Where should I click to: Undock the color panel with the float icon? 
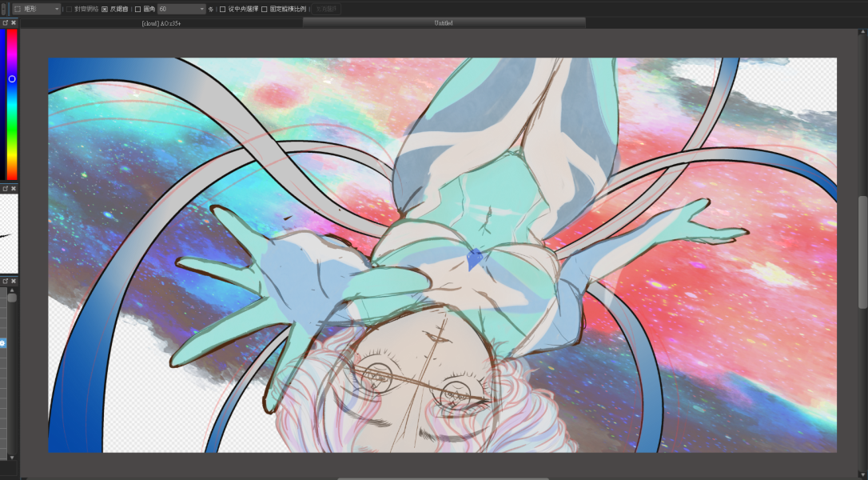point(5,22)
